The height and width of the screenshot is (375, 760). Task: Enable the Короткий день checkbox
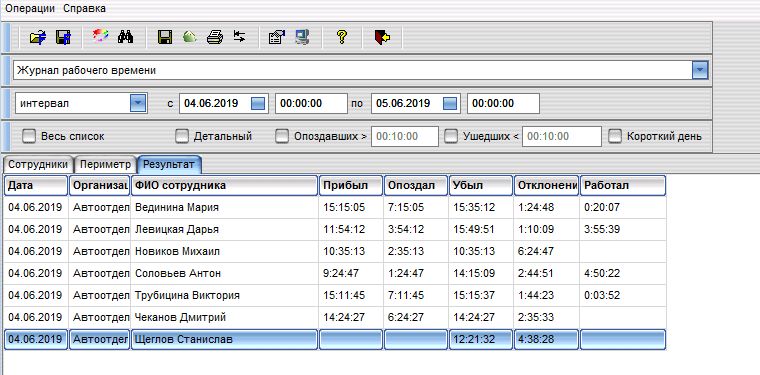[x=616, y=137]
